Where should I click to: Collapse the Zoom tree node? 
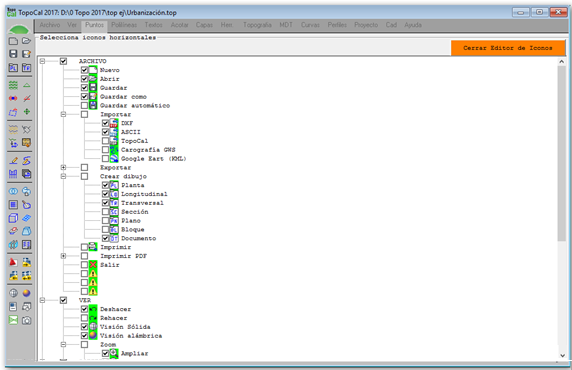pyautogui.click(x=63, y=344)
